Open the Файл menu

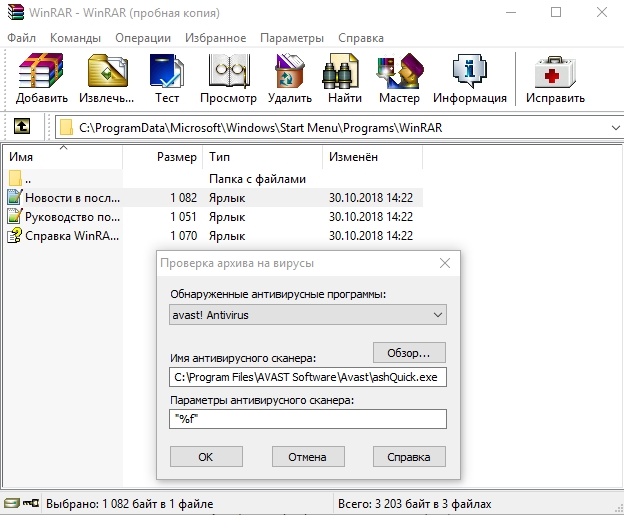(x=21, y=38)
